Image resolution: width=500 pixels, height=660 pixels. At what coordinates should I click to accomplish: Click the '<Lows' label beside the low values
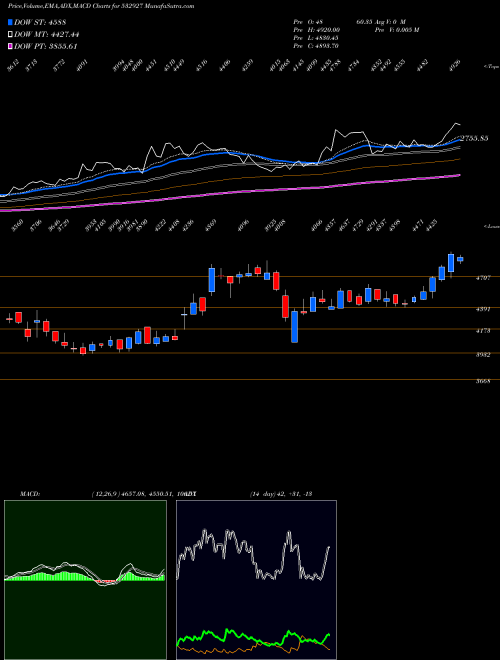tap(491, 226)
